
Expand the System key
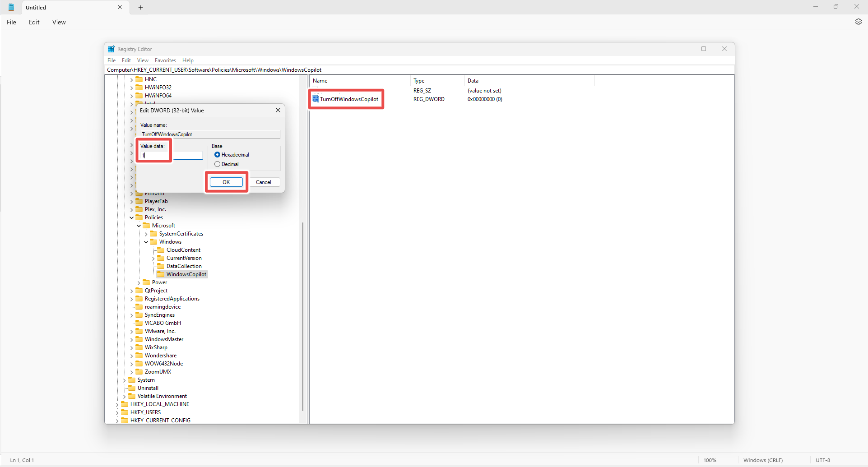click(x=125, y=380)
